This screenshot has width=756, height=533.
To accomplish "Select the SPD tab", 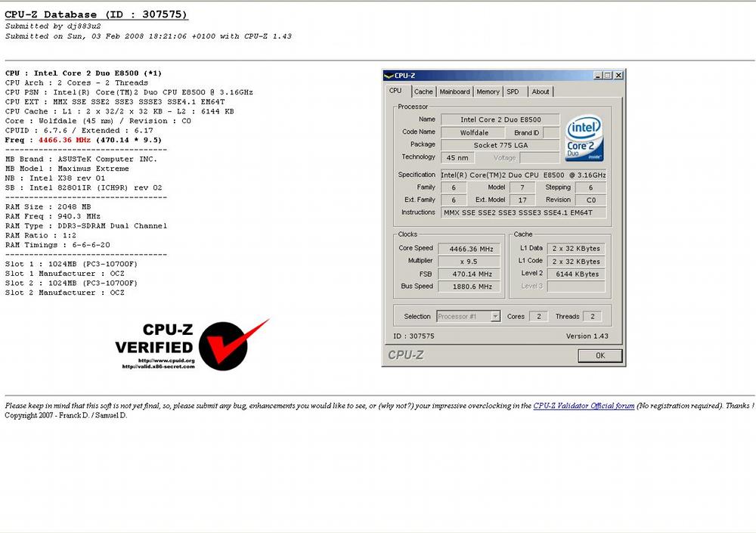I will (513, 91).
